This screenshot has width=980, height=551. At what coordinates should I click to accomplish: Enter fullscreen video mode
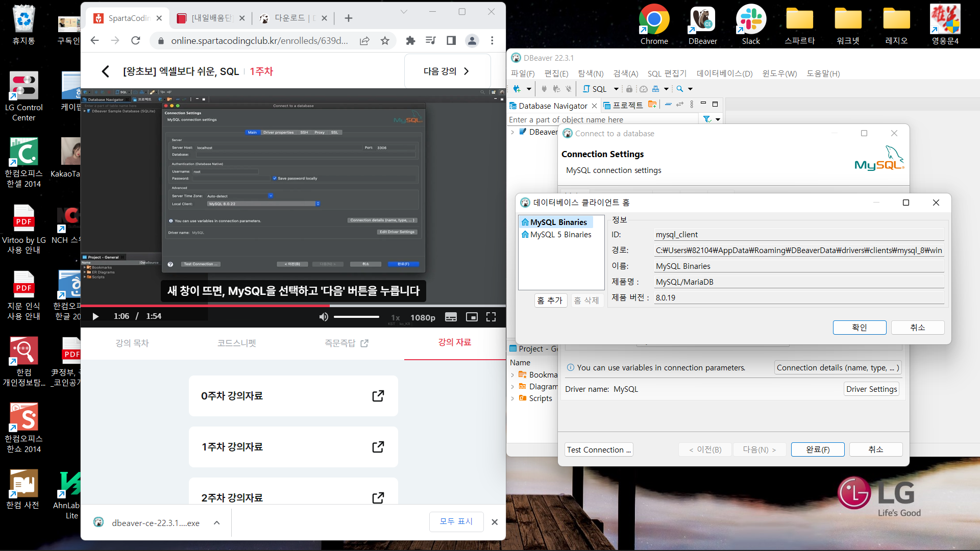pyautogui.click(x=491, y=317)
